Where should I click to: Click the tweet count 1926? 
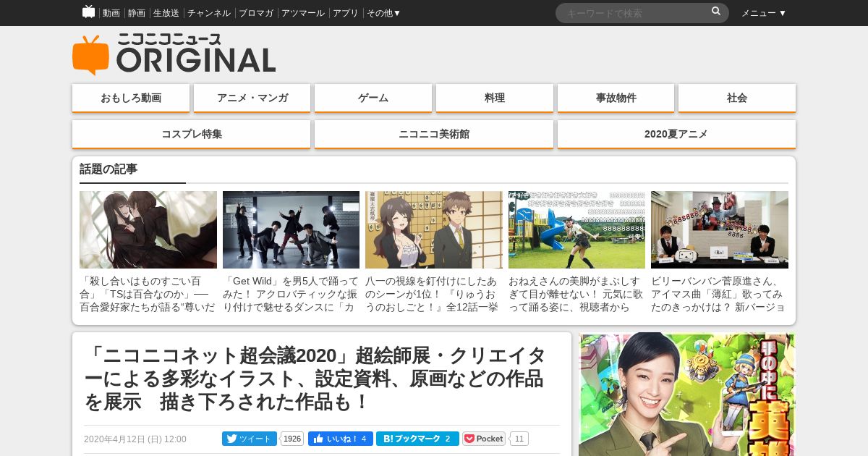point(292,439)
